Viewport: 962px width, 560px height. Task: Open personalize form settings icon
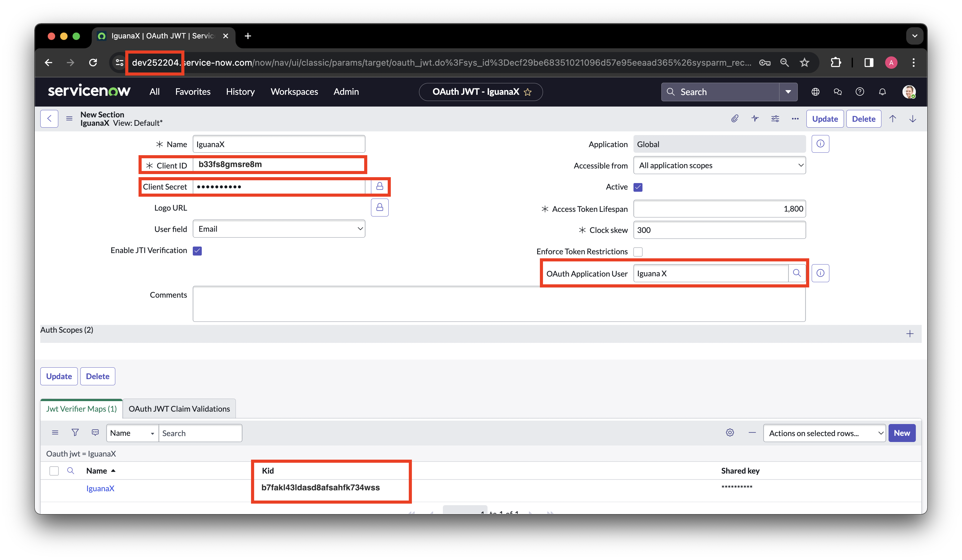(775, 119)
